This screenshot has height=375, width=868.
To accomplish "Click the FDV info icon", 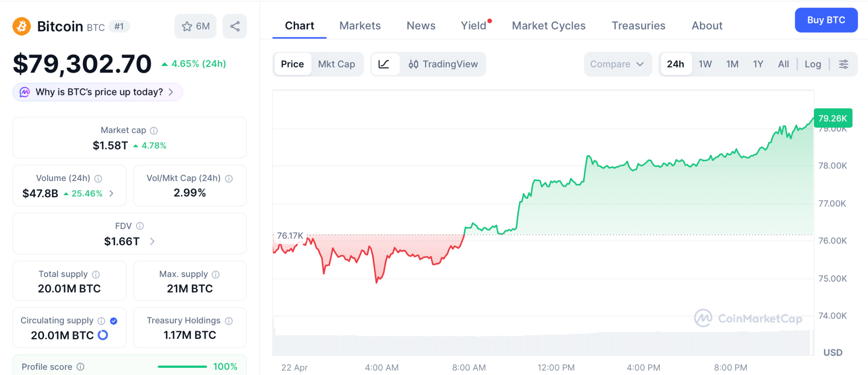I will point(140,226).
